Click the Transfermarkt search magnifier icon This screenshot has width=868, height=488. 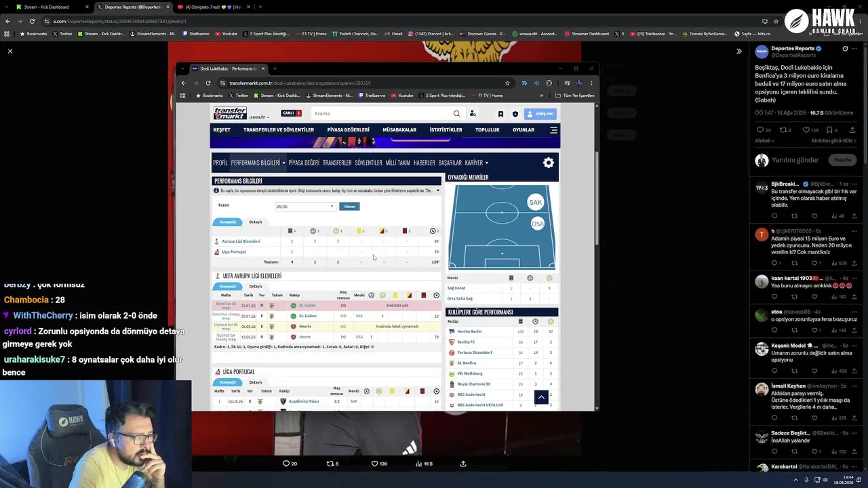[456, 114]
